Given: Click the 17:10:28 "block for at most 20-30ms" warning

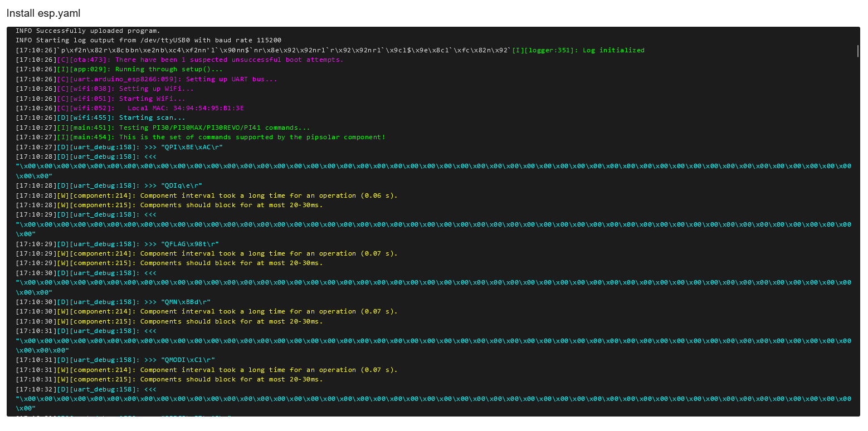Looking at the screenshot, I should 169,205.
